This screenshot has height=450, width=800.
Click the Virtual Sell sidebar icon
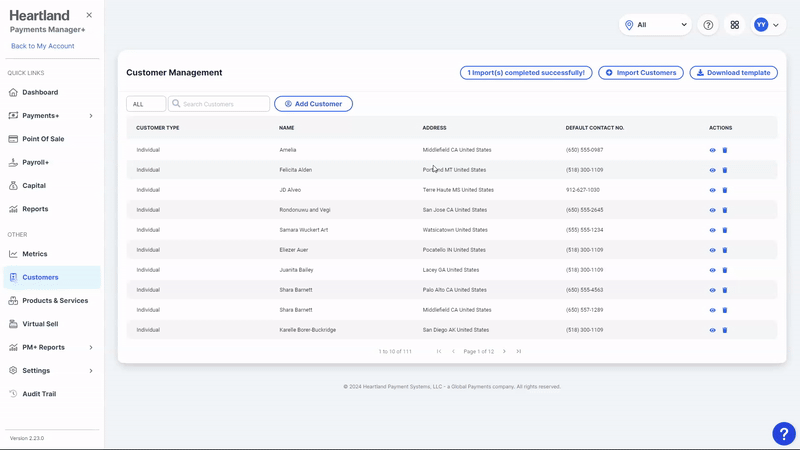[x=13, y=324]
